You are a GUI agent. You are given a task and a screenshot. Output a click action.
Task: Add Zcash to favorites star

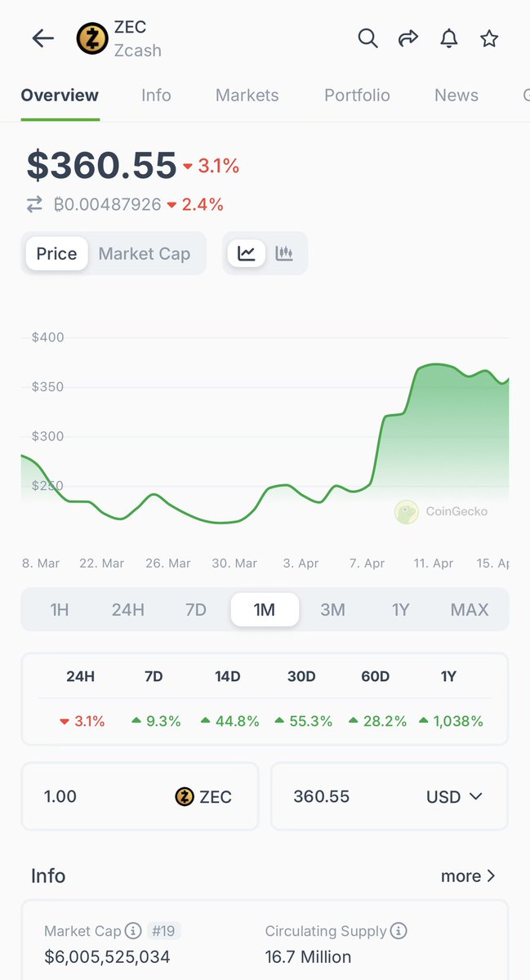point(489,38)
